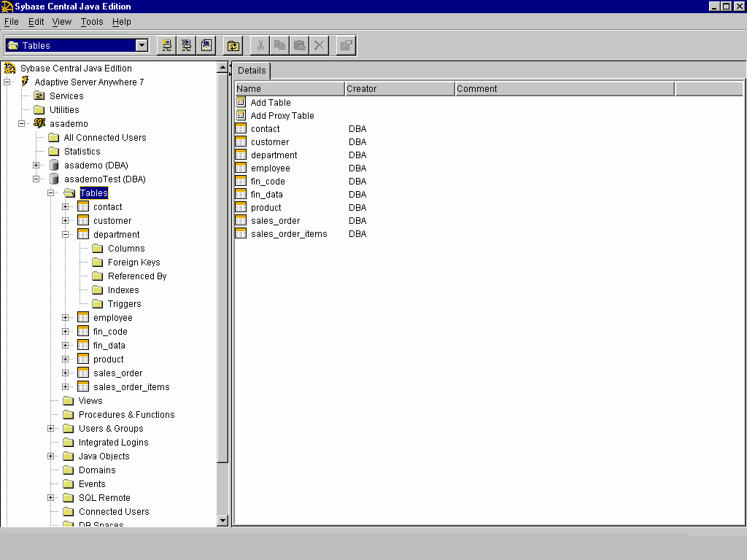Click the refresh folder toolbar icon
747x560 pixels.
(x=233, y=45)
